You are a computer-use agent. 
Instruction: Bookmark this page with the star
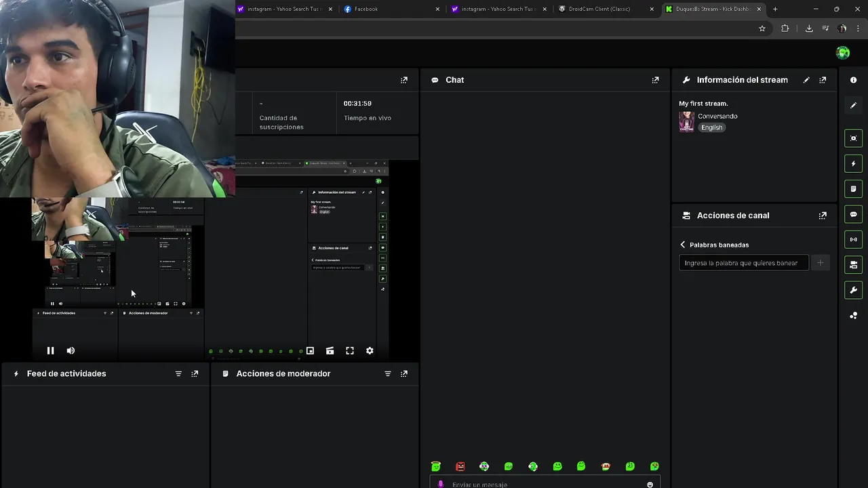pyautogui.click(x=762, y=28)
